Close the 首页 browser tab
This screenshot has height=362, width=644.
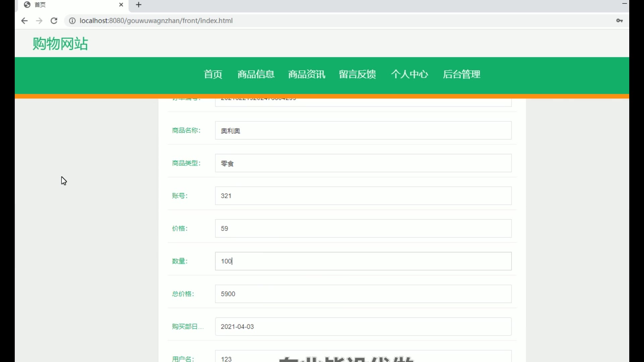[121, 5]
